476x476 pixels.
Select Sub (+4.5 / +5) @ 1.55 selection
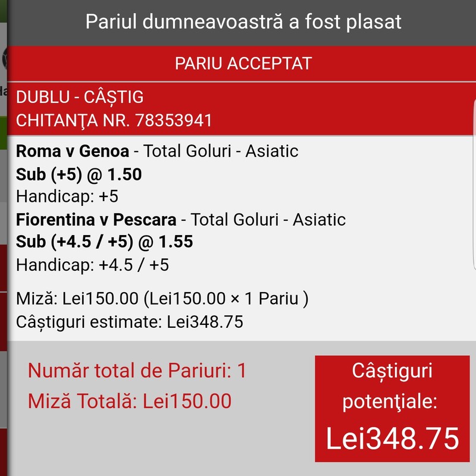click(105, 242)
